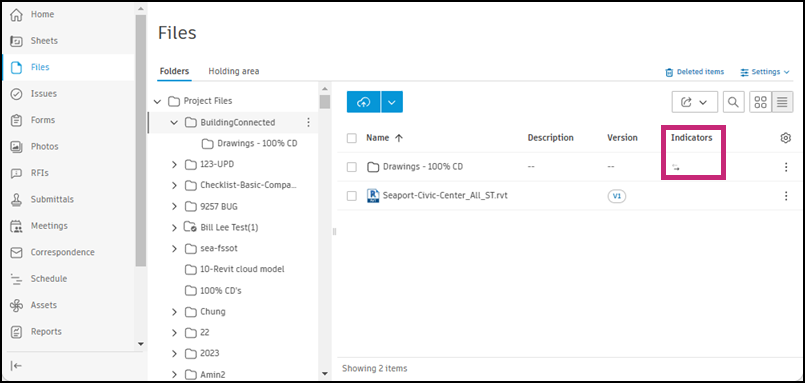This screenshot has width=805, height=383.
Task: Click the Version column header
Action: tap(622, 138)
